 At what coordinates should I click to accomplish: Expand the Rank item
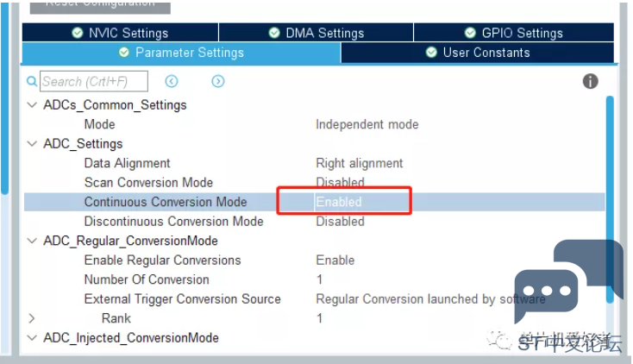pos(32,318)
